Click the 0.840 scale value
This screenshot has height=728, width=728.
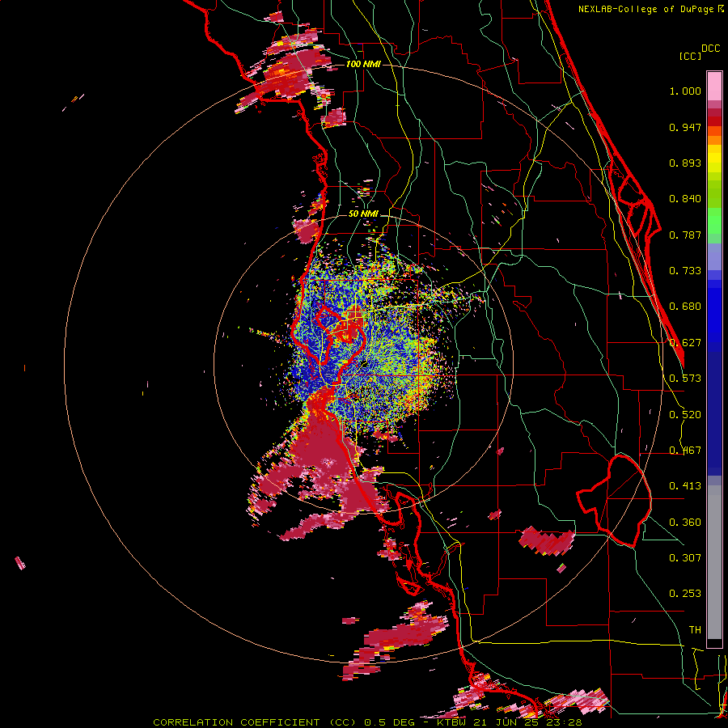[685, 199]
